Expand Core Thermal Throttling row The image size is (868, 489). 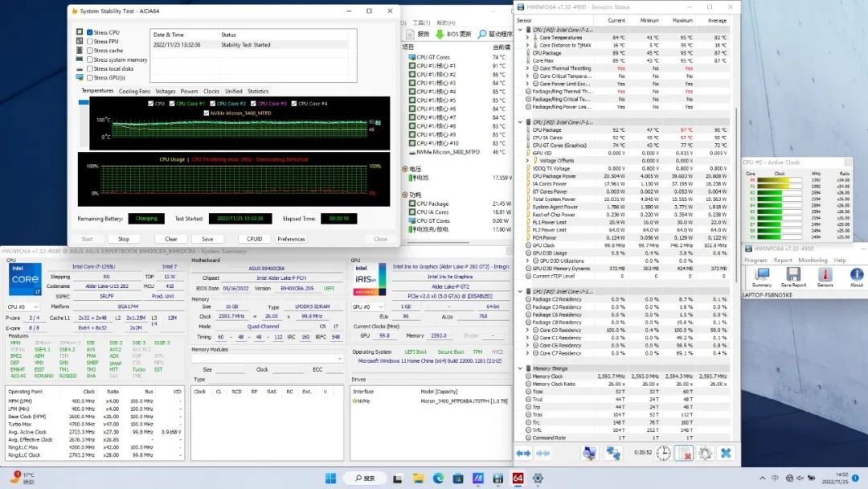click(x=527, y=68)
